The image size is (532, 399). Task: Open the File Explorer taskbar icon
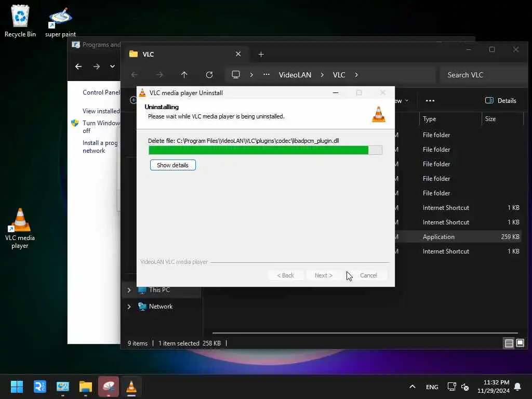[x=86, y=387]
